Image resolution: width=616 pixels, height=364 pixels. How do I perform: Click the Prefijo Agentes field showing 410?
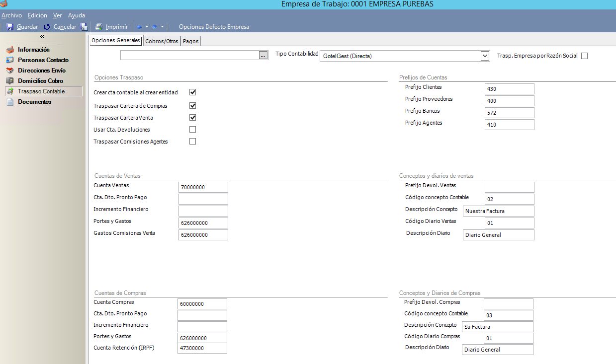[509, 125]
